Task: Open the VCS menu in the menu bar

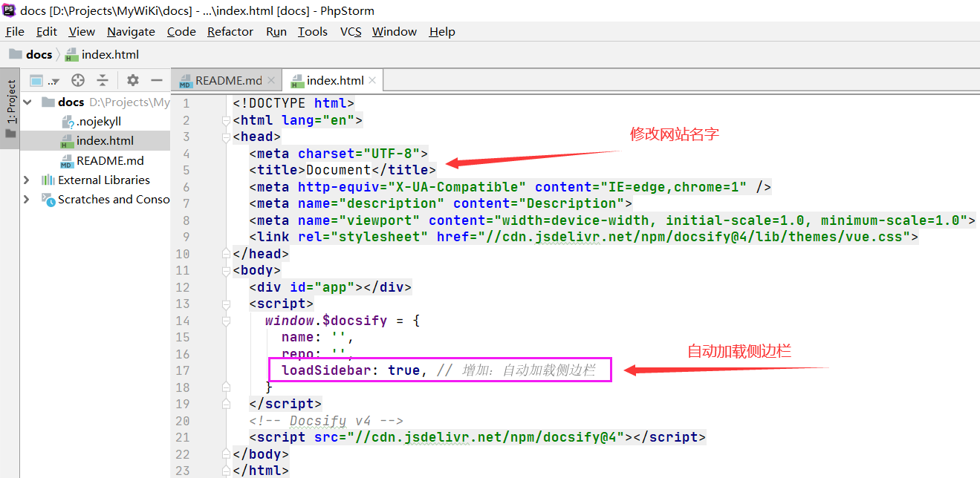Action: click(x=349, y=31)
